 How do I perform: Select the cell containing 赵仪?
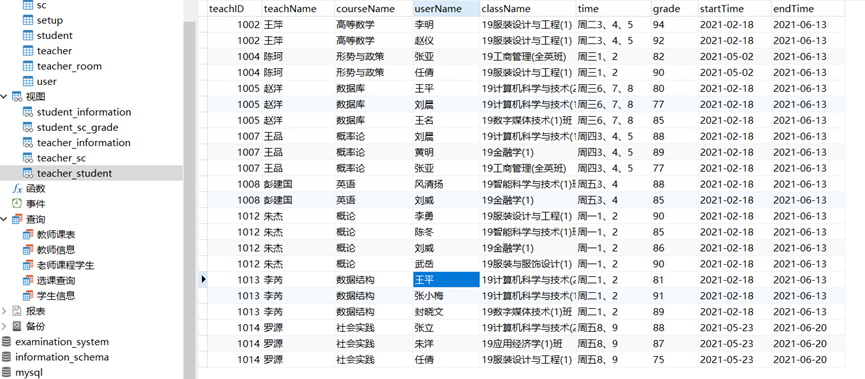tap(446, 41)
